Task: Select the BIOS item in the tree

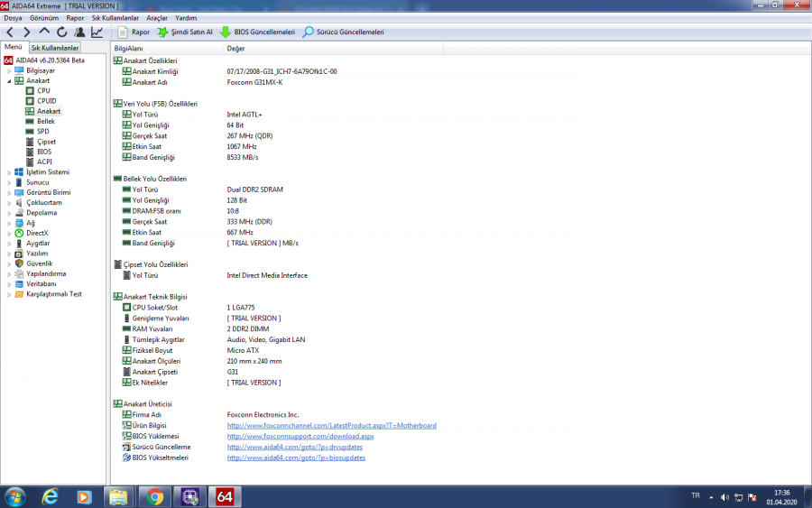Action: click(44, 152)
